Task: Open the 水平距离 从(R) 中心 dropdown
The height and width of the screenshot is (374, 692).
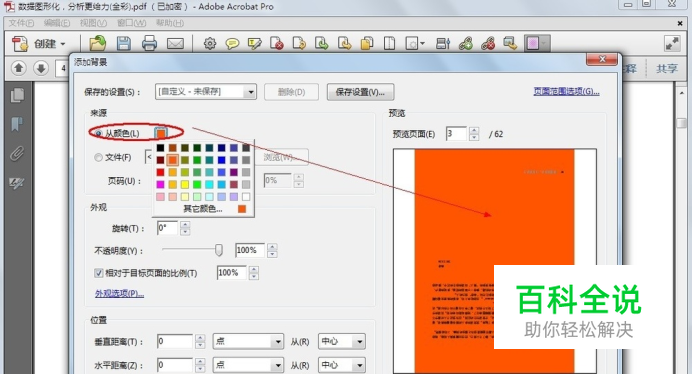Action: click(342, 365)
